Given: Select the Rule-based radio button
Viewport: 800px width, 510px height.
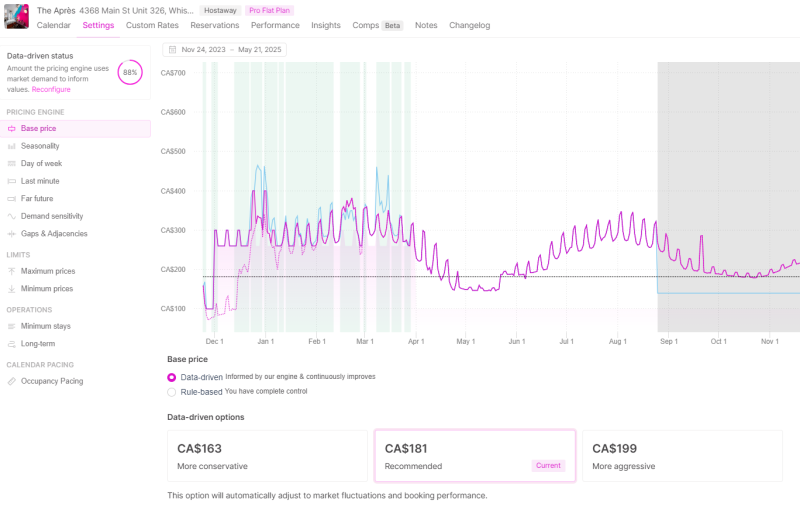Looking at the screenshot, I should click(171, 392).
